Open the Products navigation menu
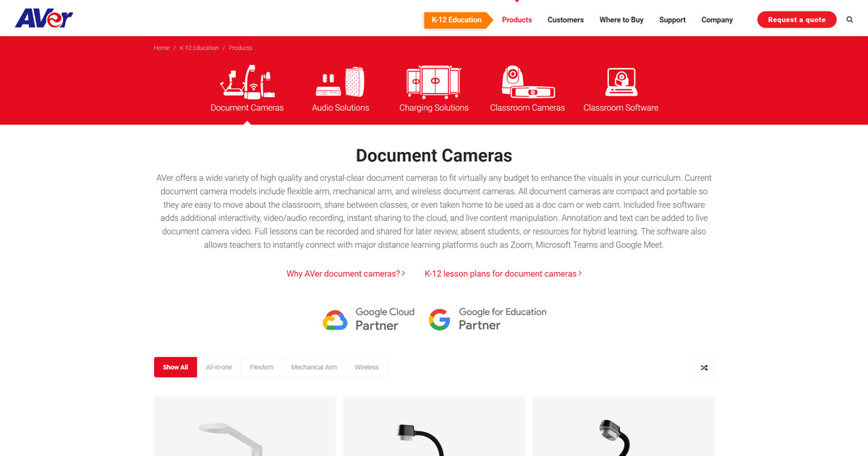Viewport: 868px width, 456px height. coord(516,20)
